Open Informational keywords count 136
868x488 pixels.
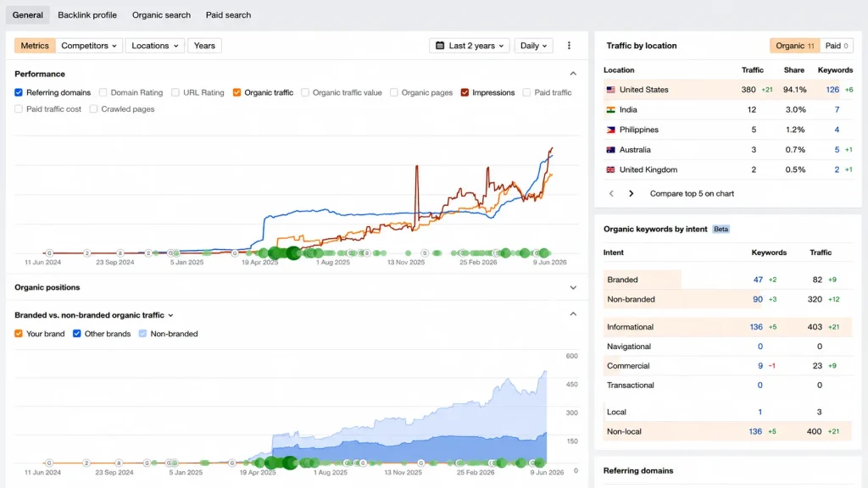click(x=756, y=327)
